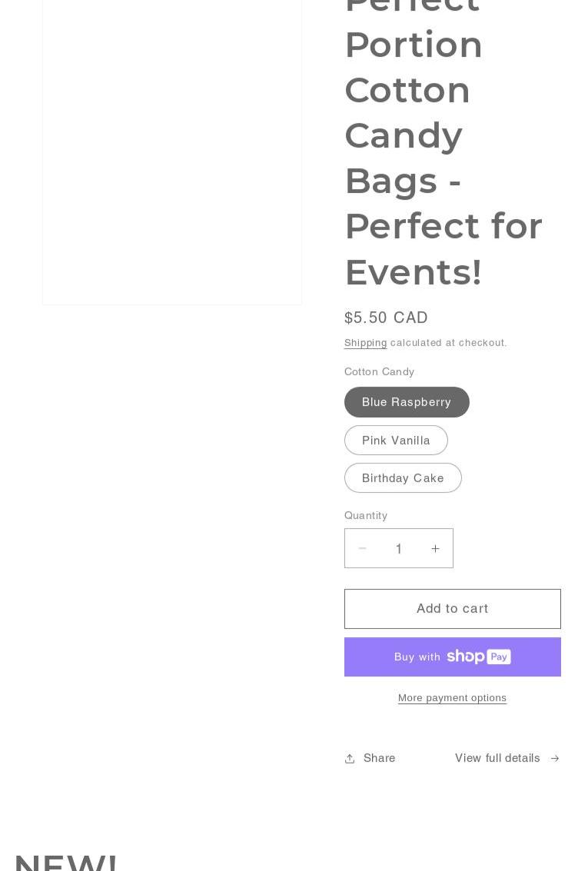Click the Share text label
The image size is (588, 871).
(x=379, y=758)
